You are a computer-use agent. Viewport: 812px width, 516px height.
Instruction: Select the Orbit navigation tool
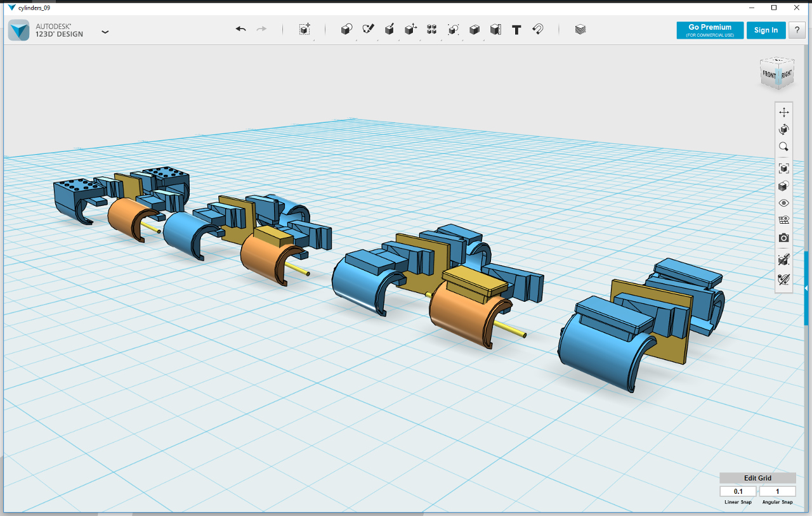[x=784, y=129]
